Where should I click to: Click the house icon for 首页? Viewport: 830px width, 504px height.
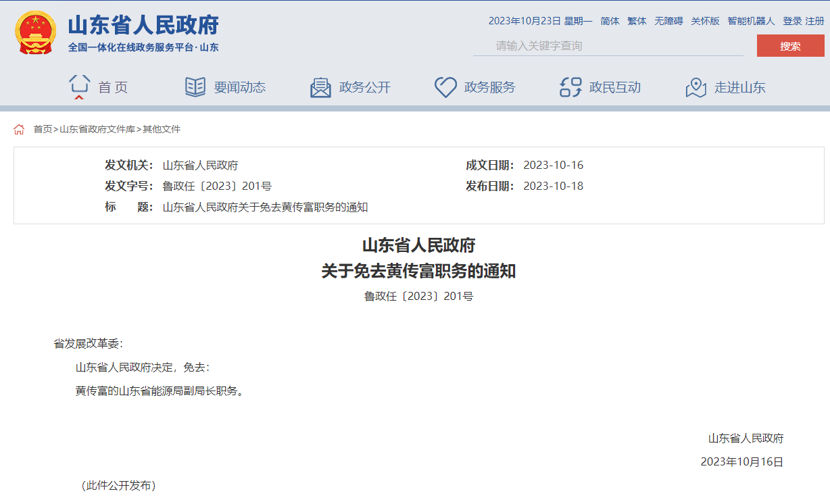point(79,86)
